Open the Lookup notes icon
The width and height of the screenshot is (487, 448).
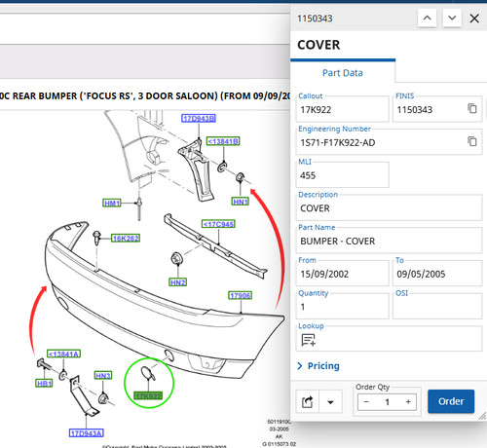pyautogui.click(x=308, y=340)
